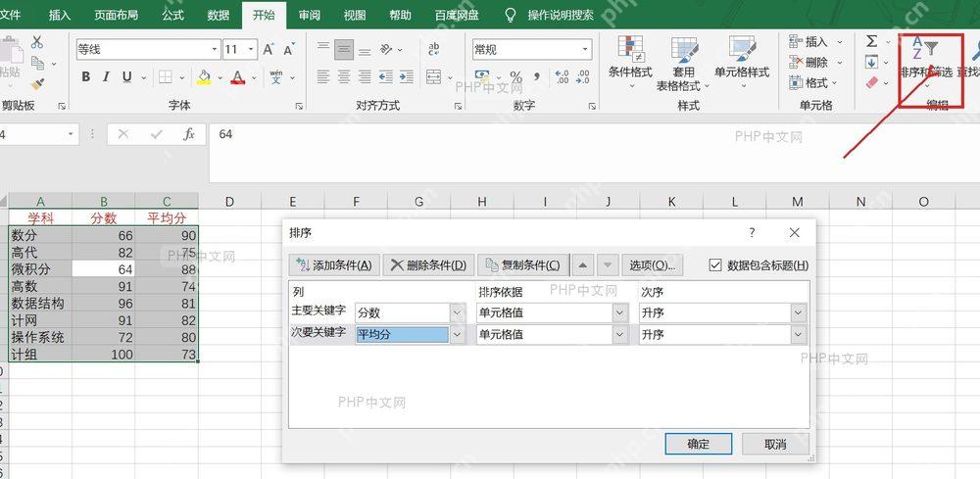
Task: Click the decrease indent icon
Action: [386, 76]
